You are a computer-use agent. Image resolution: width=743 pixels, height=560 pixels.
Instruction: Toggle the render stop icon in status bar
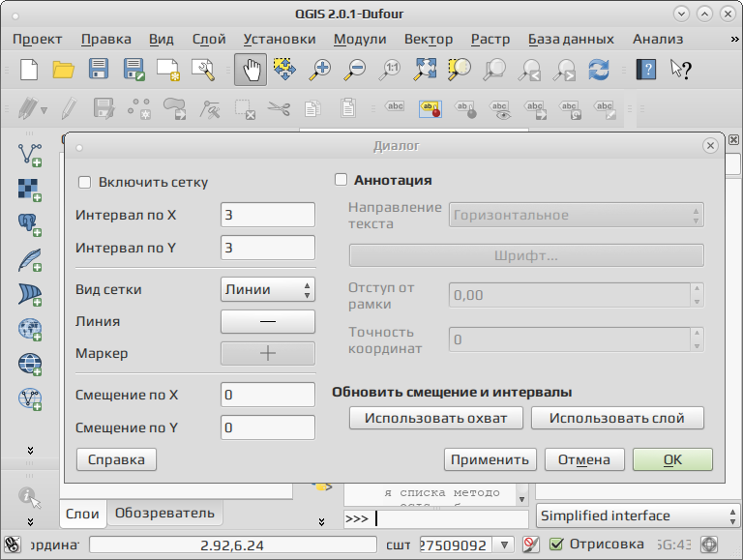point(531,545)
